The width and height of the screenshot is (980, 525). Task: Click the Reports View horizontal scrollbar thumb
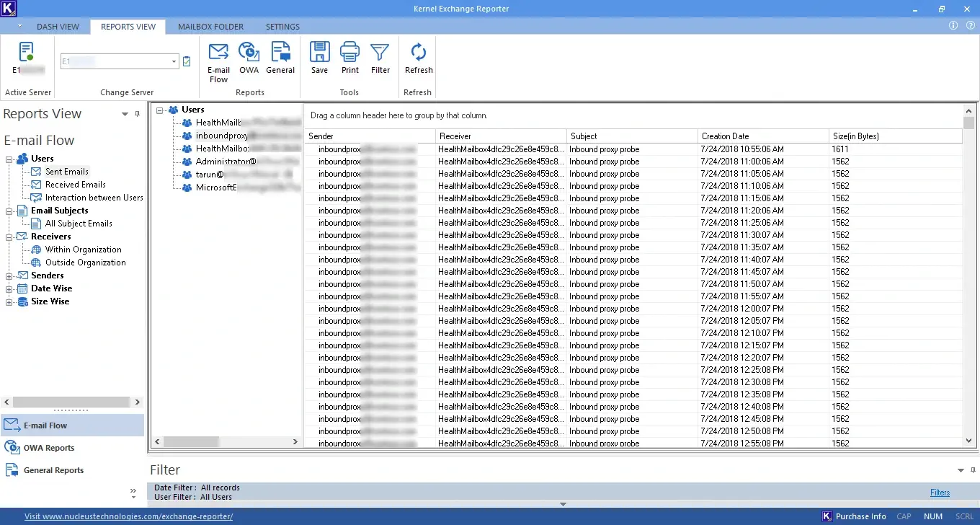point(71,402)
